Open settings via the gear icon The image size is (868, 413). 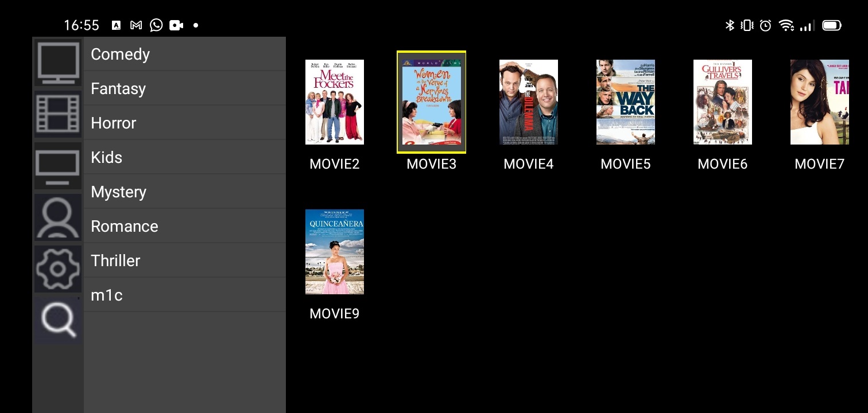coord(58,268)
